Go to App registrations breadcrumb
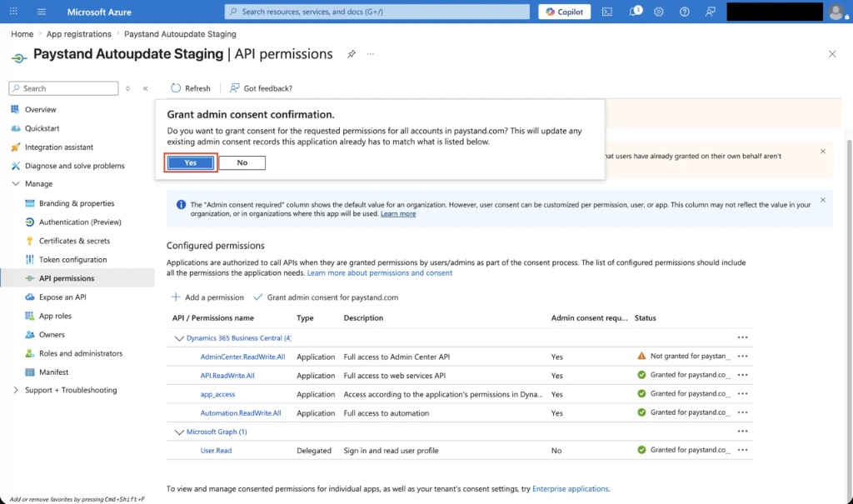 (x=79, y=34)
